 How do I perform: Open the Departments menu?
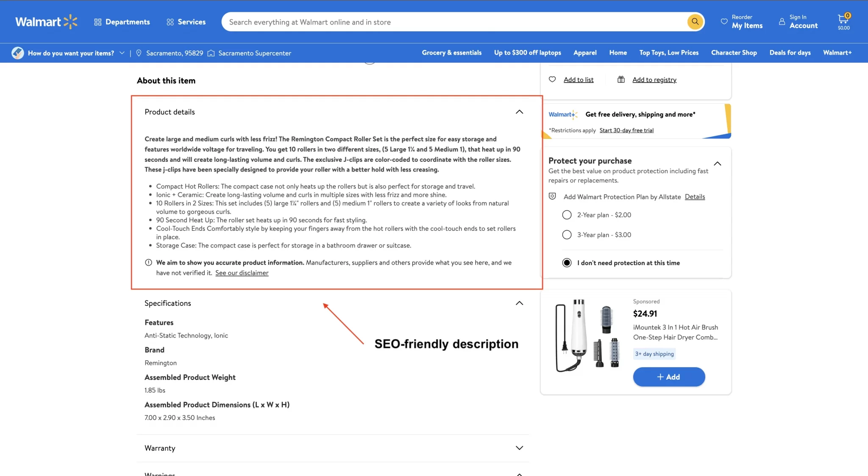(122, 22)
